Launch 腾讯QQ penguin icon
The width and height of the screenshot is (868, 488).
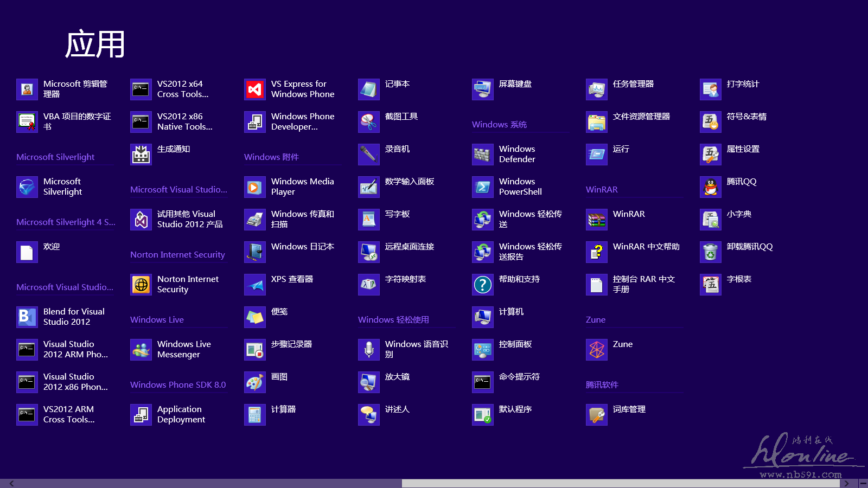711,187
